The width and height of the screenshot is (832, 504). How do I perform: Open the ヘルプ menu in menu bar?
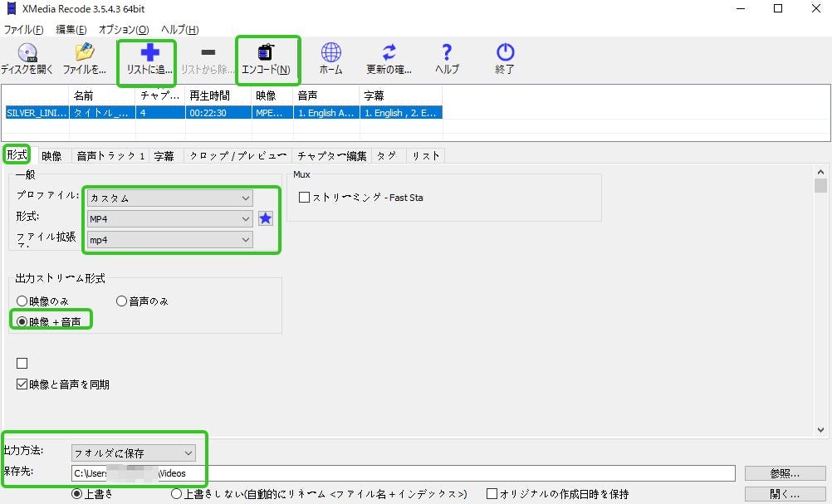tap(180, 30)
